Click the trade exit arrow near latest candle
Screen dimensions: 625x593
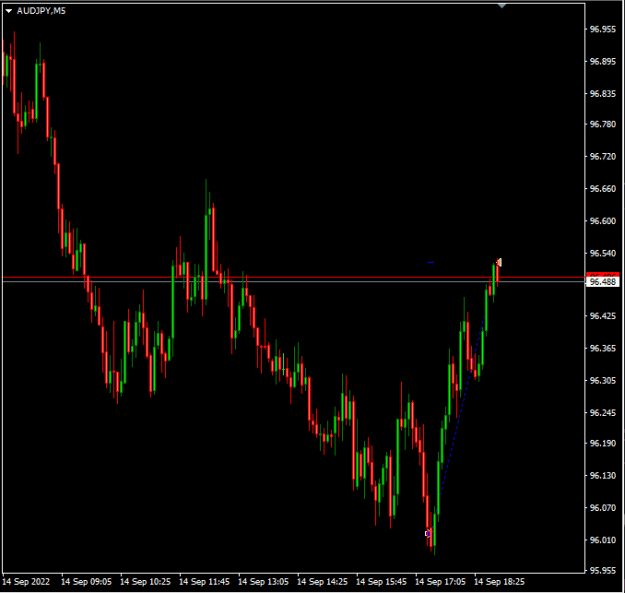[x=499, y=262]
